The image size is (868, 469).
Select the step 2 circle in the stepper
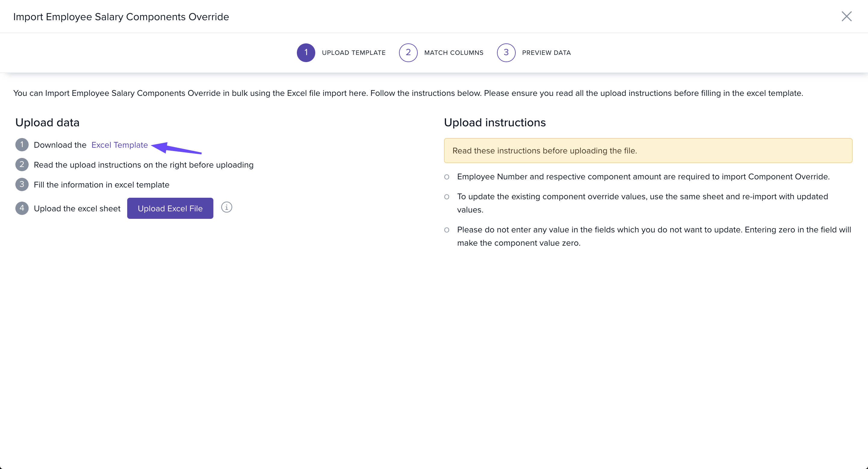pos(408,52)
